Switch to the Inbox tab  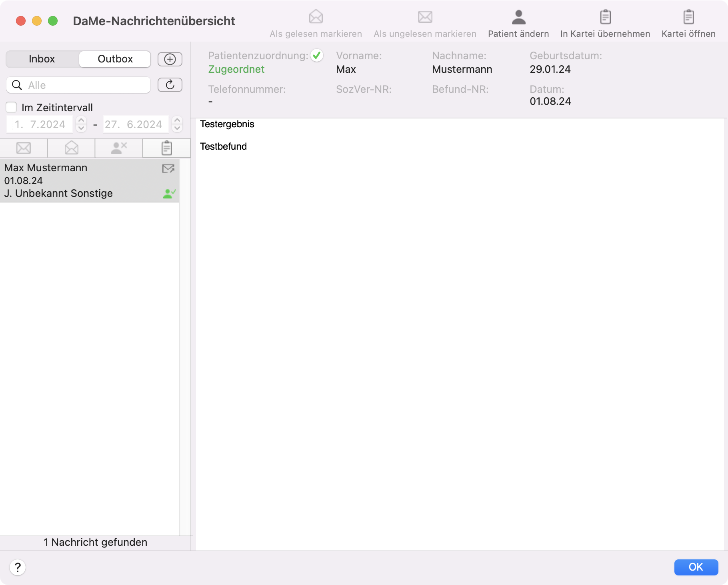pos(42,59)
